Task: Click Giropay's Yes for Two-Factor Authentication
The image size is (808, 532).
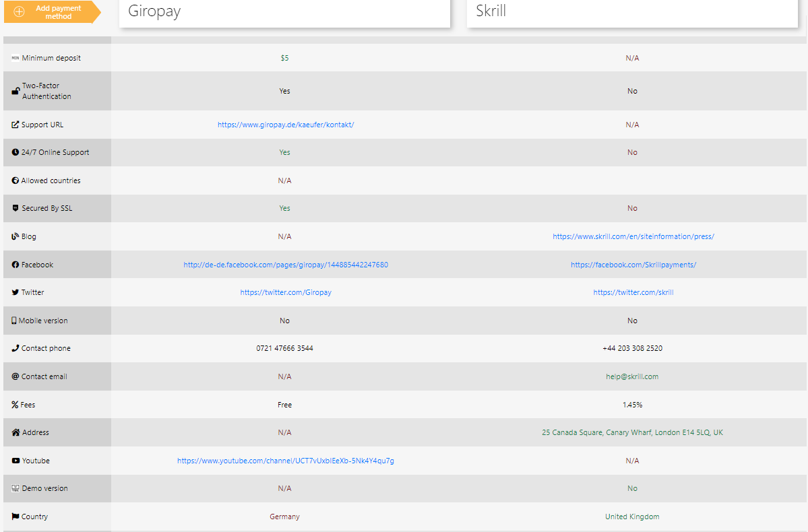Action: tap(284, 91)
